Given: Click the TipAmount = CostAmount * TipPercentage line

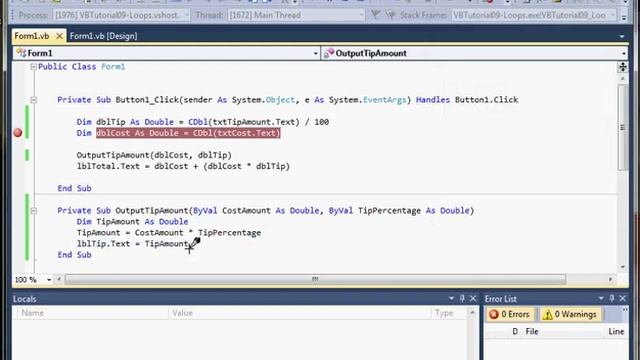Looking at the screenshot, I should [x=169, y=233].
